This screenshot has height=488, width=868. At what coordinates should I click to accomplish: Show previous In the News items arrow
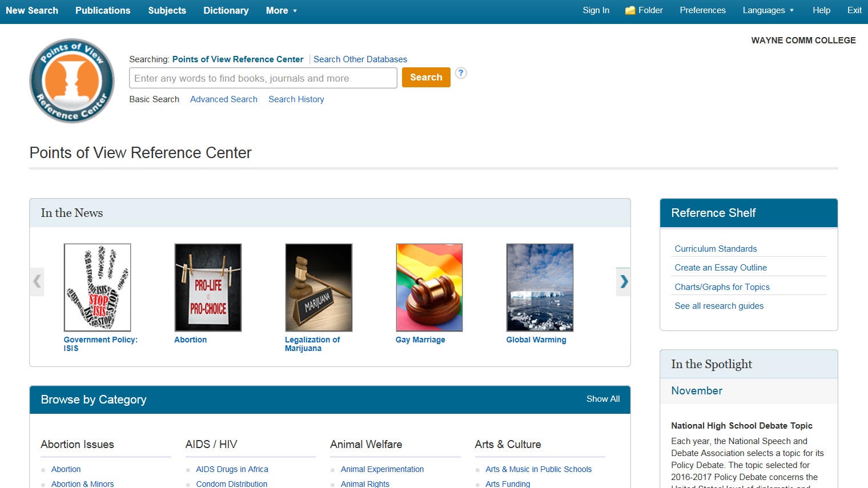[x=37, y=281]
